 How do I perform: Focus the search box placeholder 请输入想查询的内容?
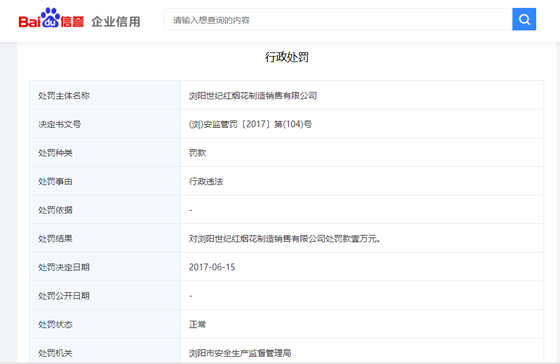211,20
